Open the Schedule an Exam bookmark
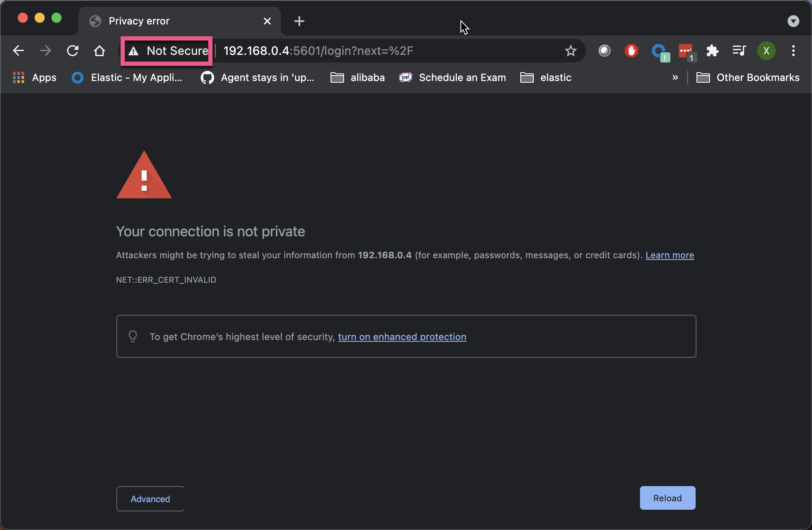The height and width of the screenshot is (530, 812). pos(453,77)
